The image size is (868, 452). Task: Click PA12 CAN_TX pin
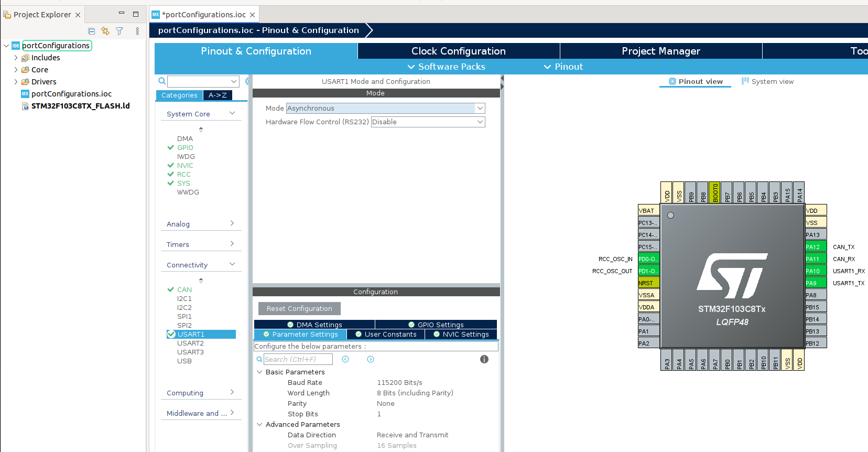click(816, 247)
